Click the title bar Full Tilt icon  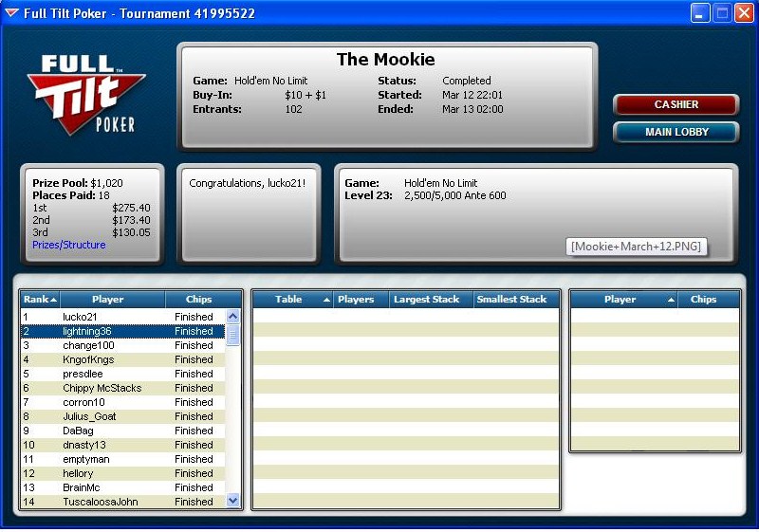11,13
